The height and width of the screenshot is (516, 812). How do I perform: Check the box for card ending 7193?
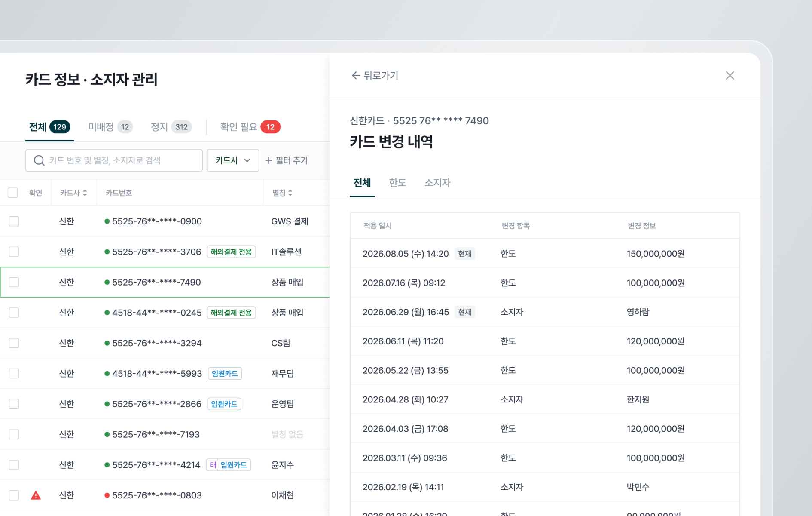pyautogui.click(x=14, y=434)
